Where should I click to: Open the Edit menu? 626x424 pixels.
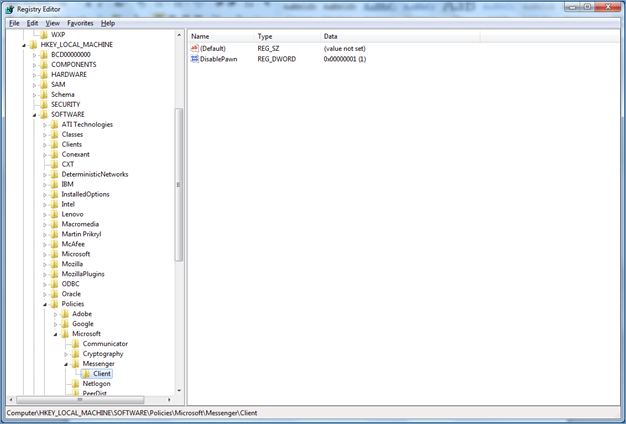point(33,22)
